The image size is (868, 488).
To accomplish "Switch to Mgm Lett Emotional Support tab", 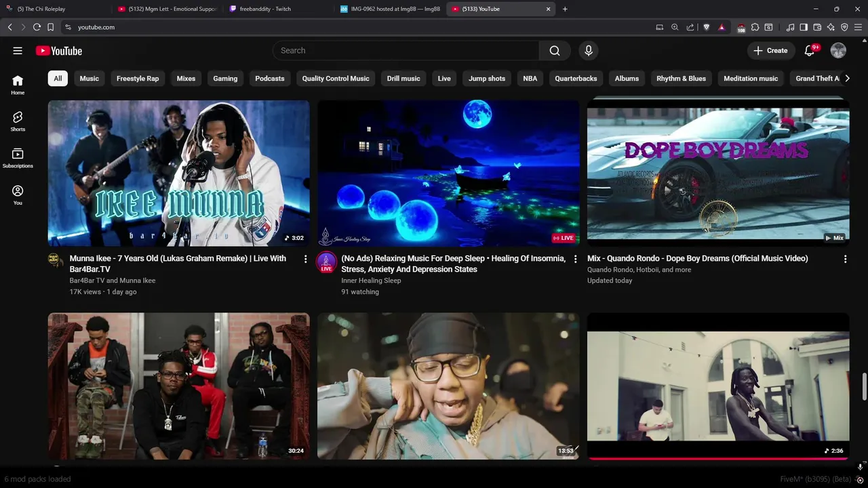I will 166,9.
